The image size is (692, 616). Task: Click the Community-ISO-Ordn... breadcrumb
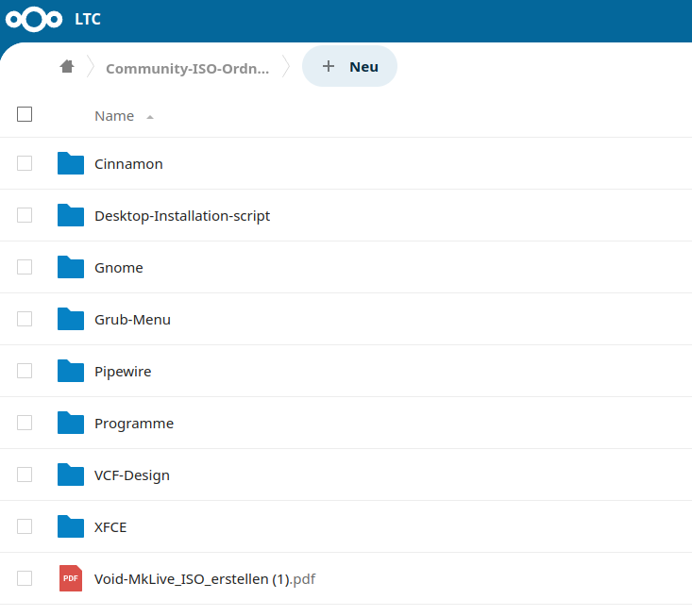[x=188, y=68]
